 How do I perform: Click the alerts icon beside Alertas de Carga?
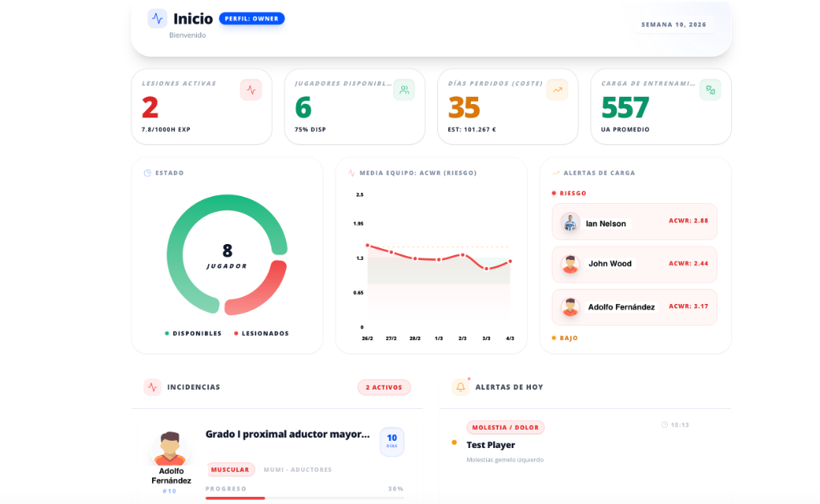tap(557, 172)
